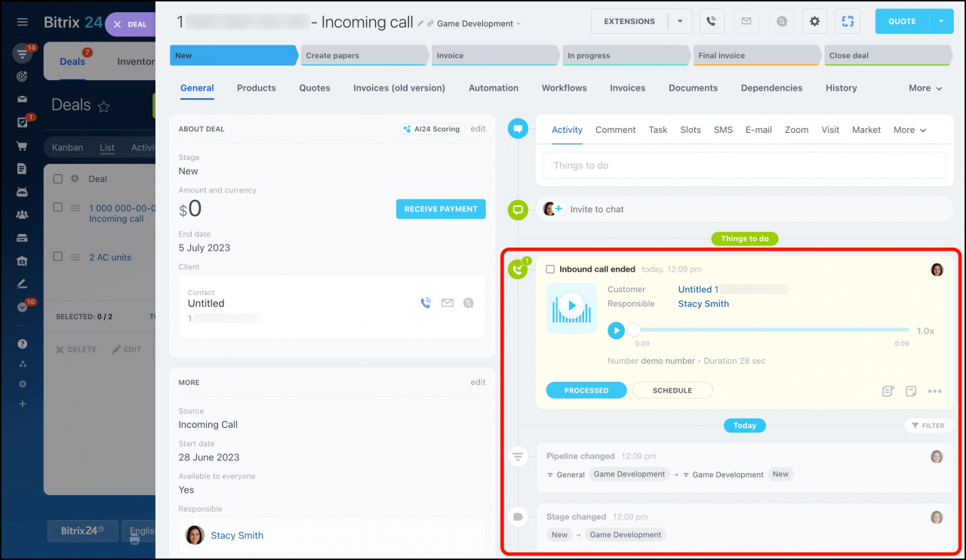Open the timeline Filter control
The image size is (966, 560).
[928, 426]
